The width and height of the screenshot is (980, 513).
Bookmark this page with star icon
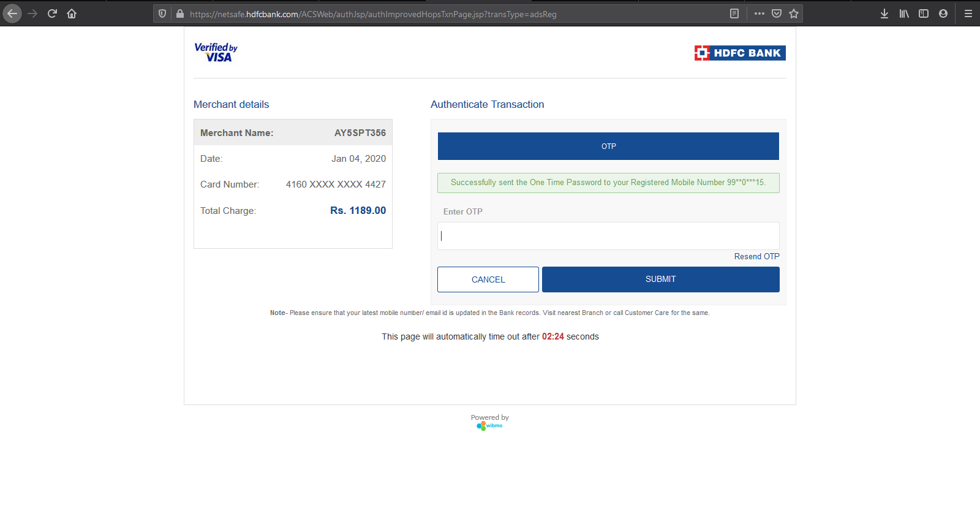(x=794, y=13)
